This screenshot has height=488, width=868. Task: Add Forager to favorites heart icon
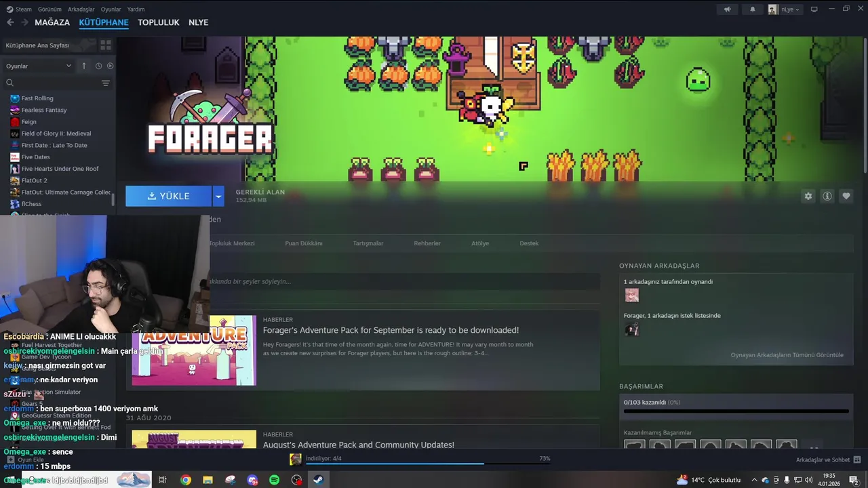tap(846, 196)
